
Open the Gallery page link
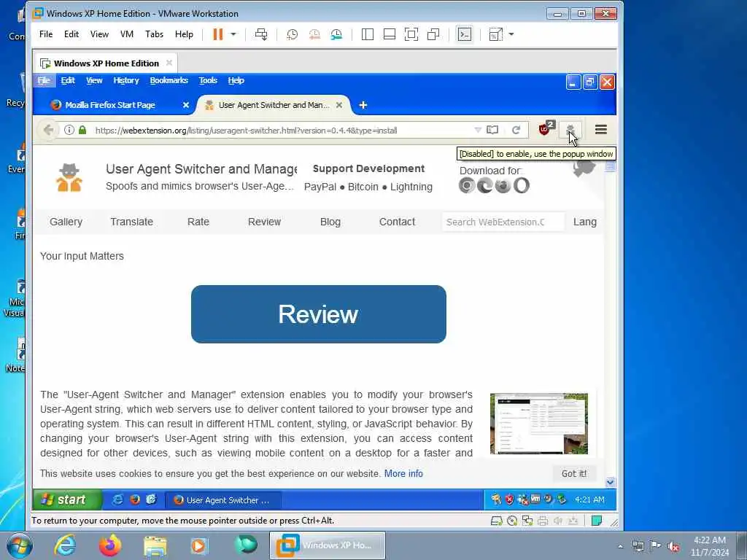66,222
